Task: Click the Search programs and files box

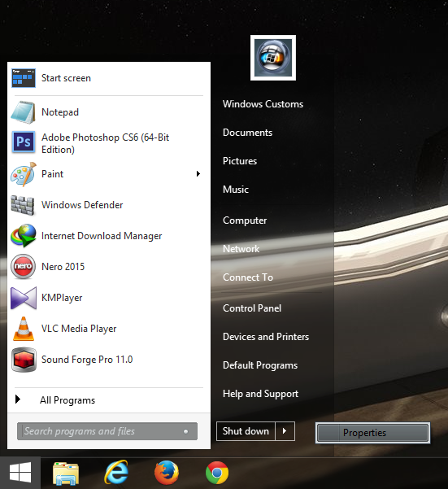Action: click(107, 431)
